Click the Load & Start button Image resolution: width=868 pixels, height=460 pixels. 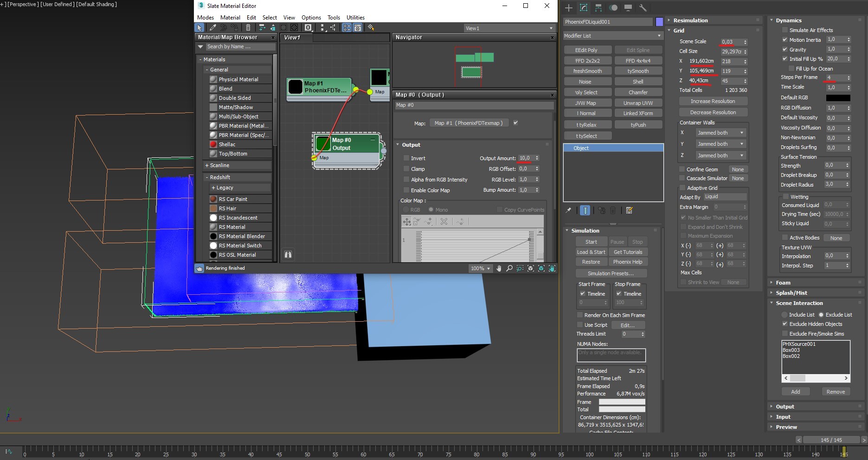click(591, 252)
